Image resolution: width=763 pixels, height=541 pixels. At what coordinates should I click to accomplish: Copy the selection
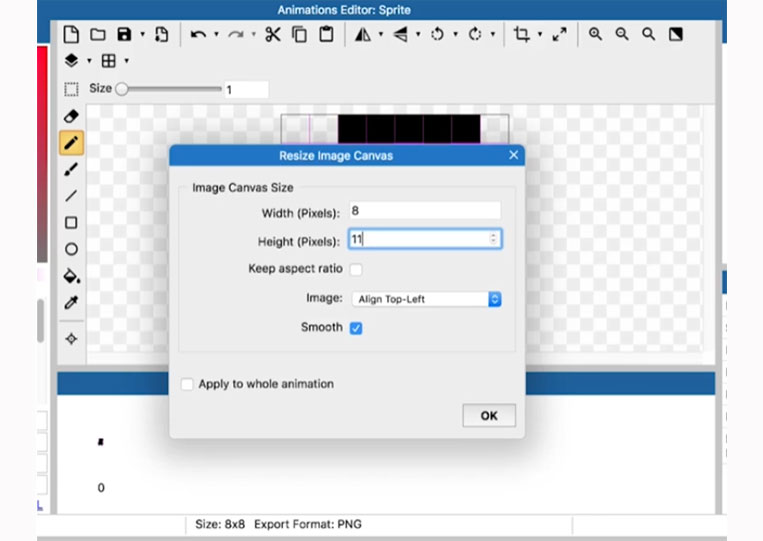tap(299, 35)
